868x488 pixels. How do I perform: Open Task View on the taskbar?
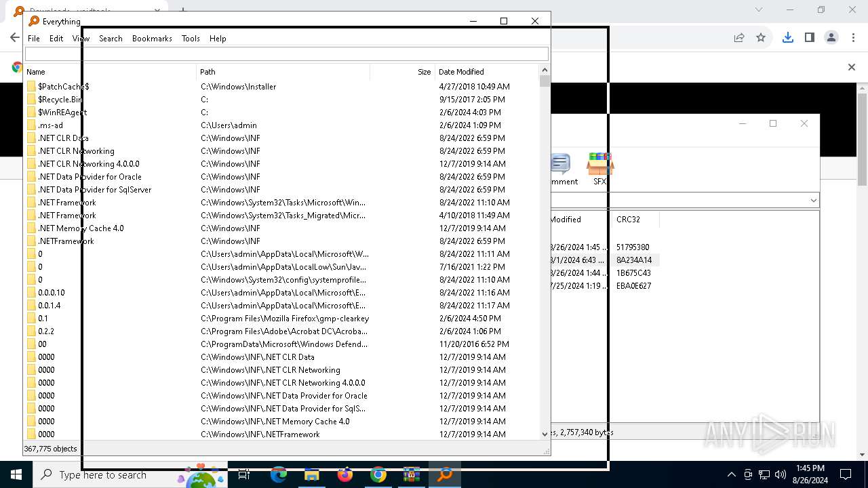click(x=244, y=475)
